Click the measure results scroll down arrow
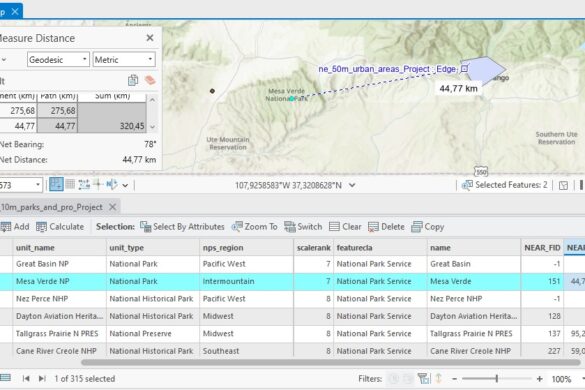585x390 pixels. (x=152, y=127)
